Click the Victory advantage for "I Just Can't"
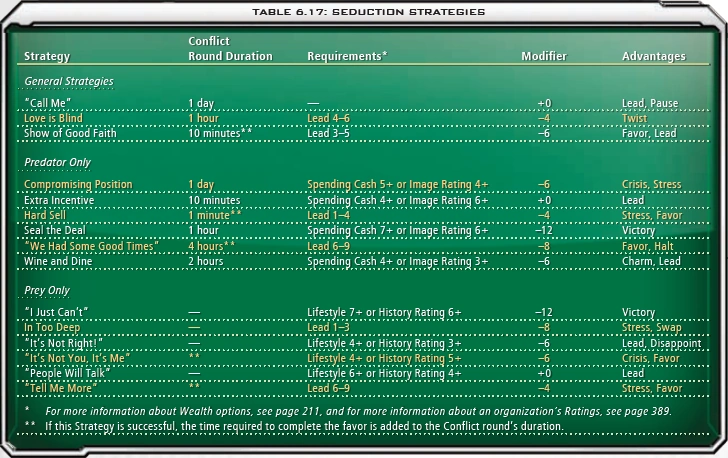This screenshot has height=458, width=728. (638, 312)
